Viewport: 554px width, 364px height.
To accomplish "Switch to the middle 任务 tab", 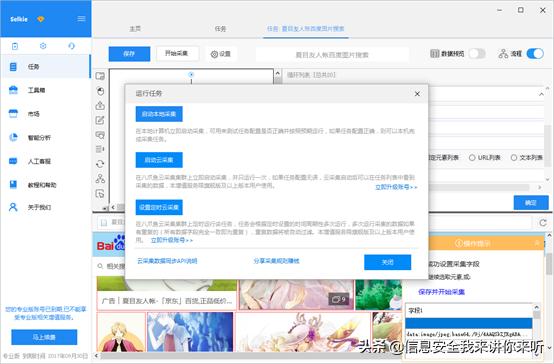I will pyautogui.click(x=220, y=29).
